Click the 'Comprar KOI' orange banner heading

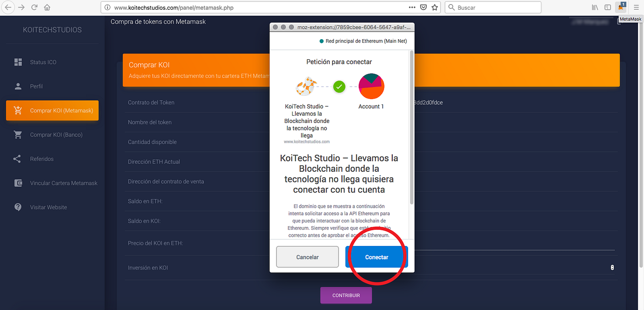coord(149,65)
